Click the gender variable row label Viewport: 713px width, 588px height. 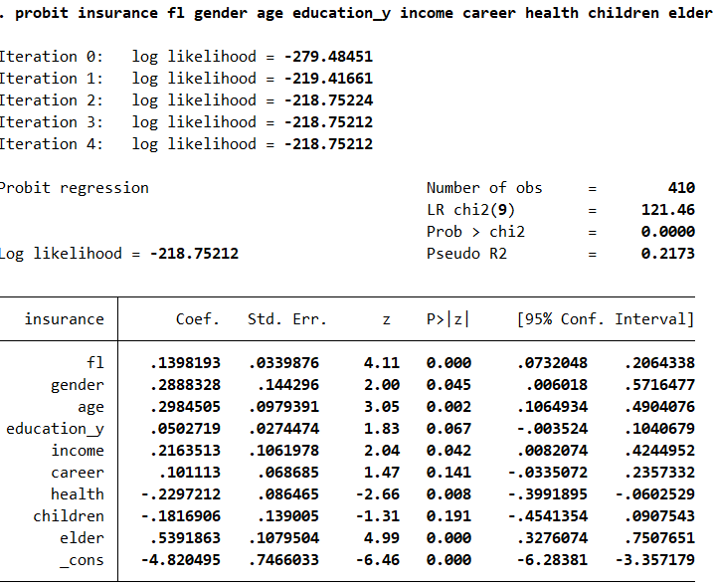point(77,385)
